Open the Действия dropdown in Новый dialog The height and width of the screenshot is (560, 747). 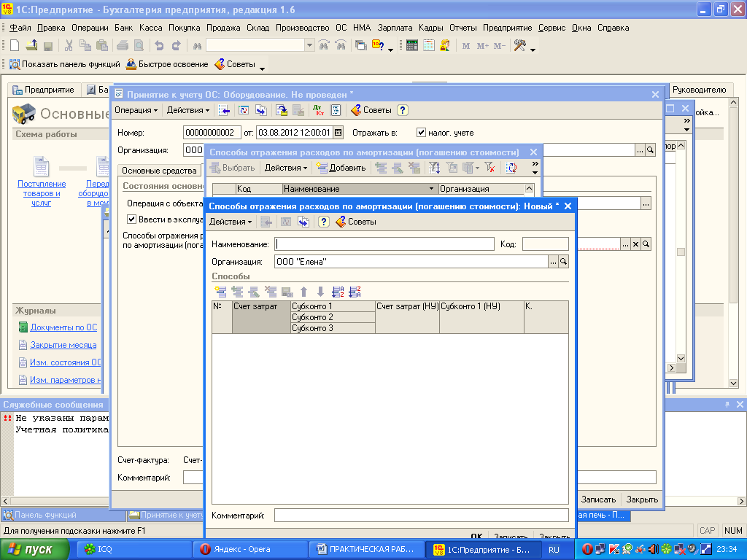(x=231, y=222)
